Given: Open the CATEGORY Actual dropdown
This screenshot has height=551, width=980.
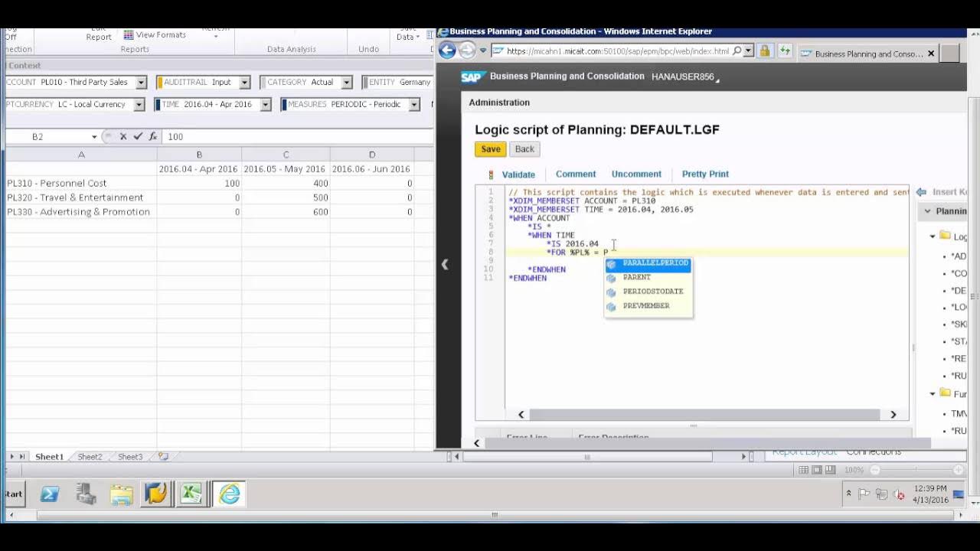Looking at the screenshot, I should point(346,82).
